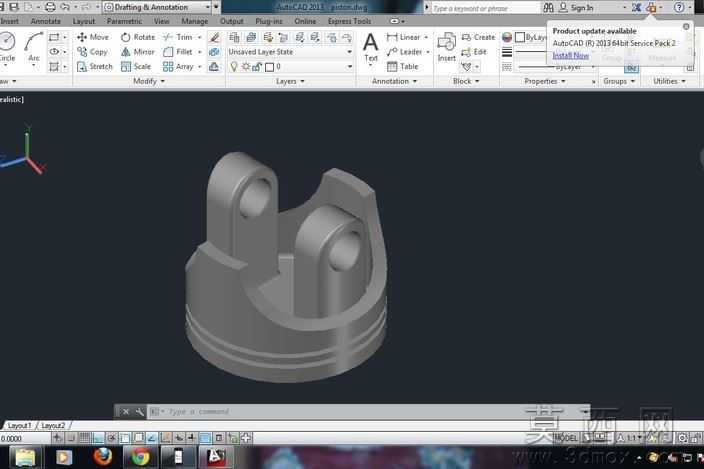Click Create block
This screenshot has height=469, width=704.
[478, 37]
